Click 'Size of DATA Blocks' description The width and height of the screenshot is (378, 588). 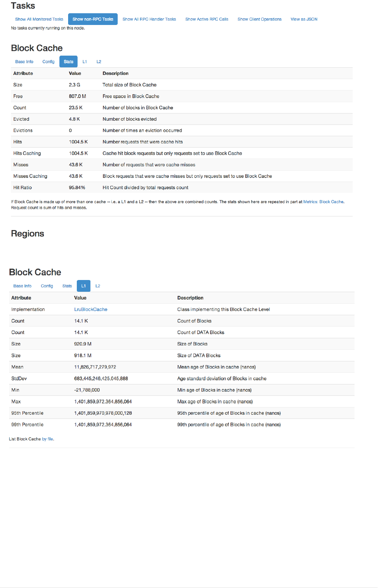coord(199,356)
